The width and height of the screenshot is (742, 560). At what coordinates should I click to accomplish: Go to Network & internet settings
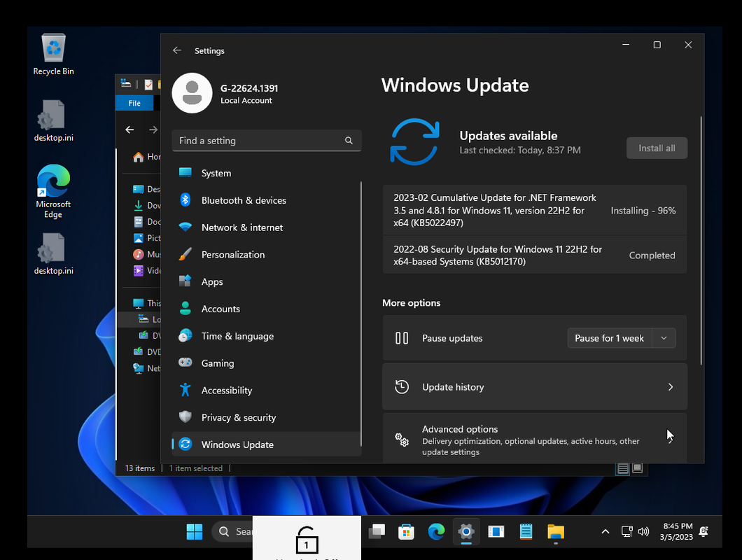coord(266,227)
